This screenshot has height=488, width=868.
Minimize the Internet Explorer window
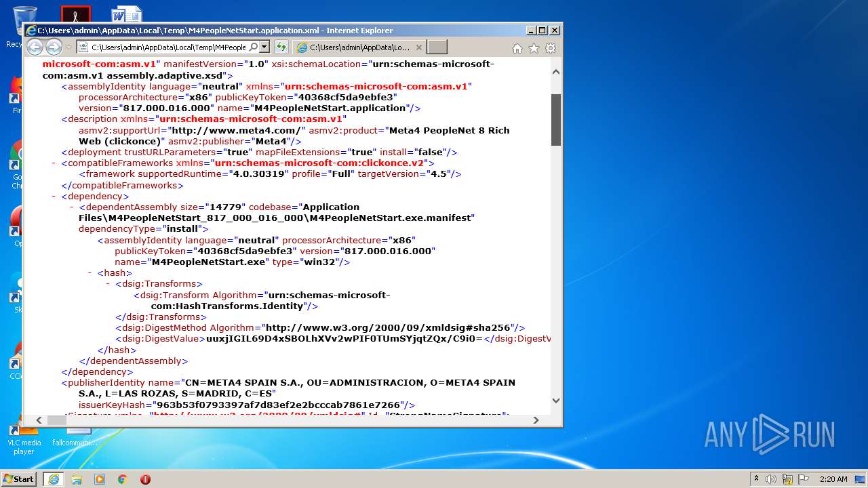coord(531,30)
